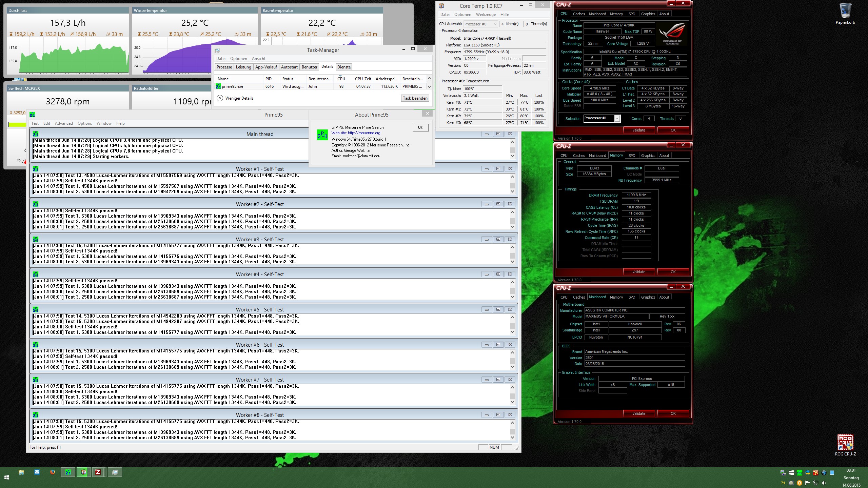Screen dimensions: 868x488
Task: Click Worker #8 log scroll-up arrow
Action: pyautogui.click(x=512, y=422)
